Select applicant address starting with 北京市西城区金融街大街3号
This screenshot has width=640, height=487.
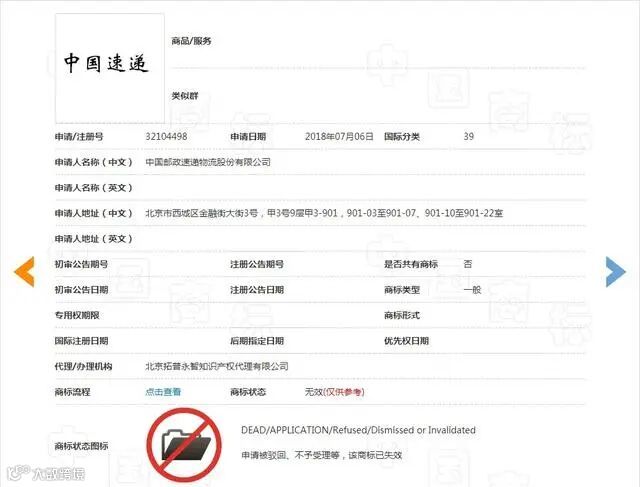tap(324, 213)
